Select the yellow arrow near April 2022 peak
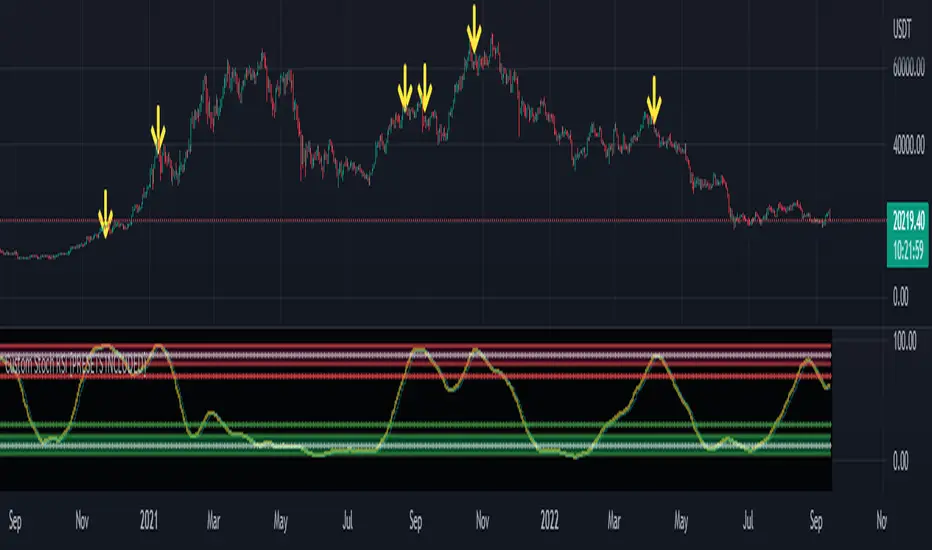 tap(654, 99)
